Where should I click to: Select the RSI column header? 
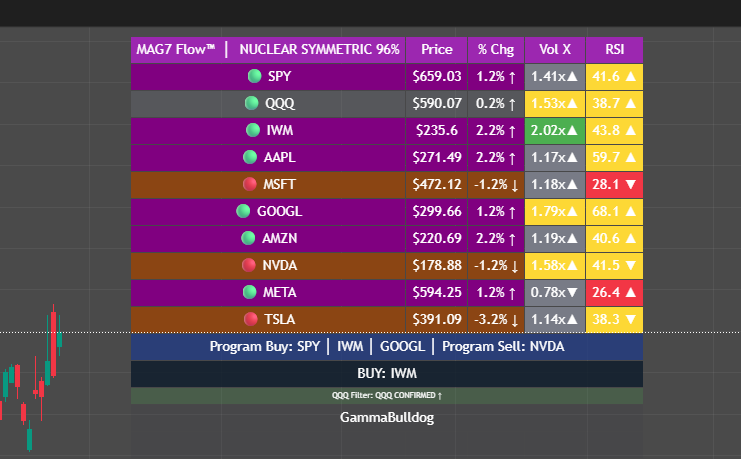click(614, 49)
